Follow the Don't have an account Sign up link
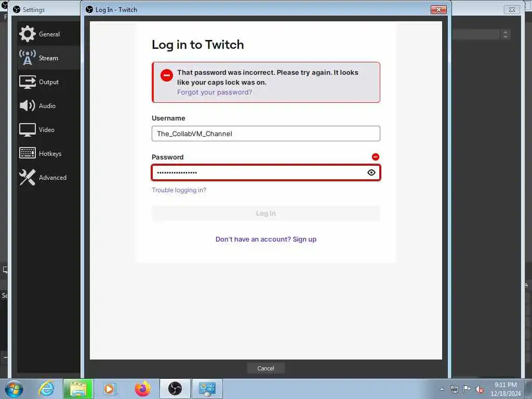Screen dimensions: 532x399 (265, 239)
